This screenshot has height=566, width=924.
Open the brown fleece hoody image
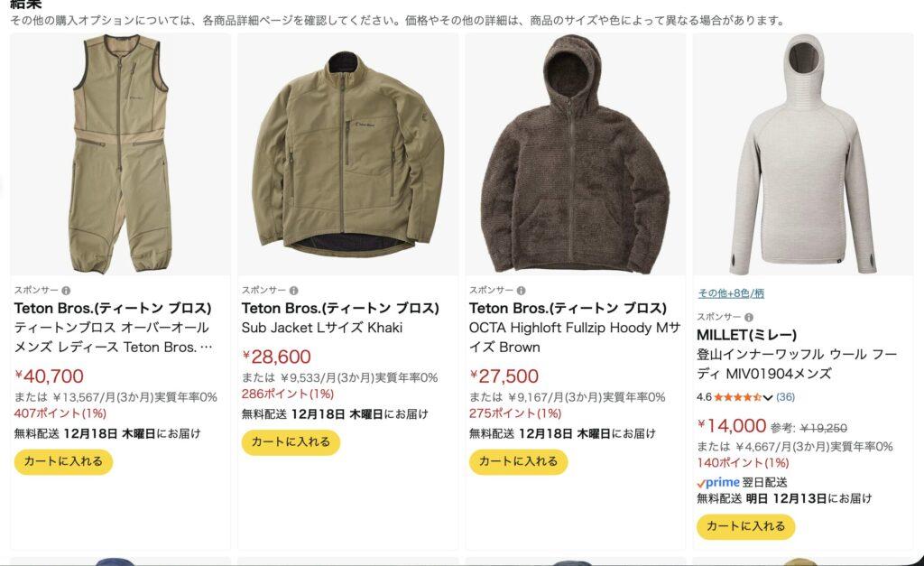(x=575, y=154)
